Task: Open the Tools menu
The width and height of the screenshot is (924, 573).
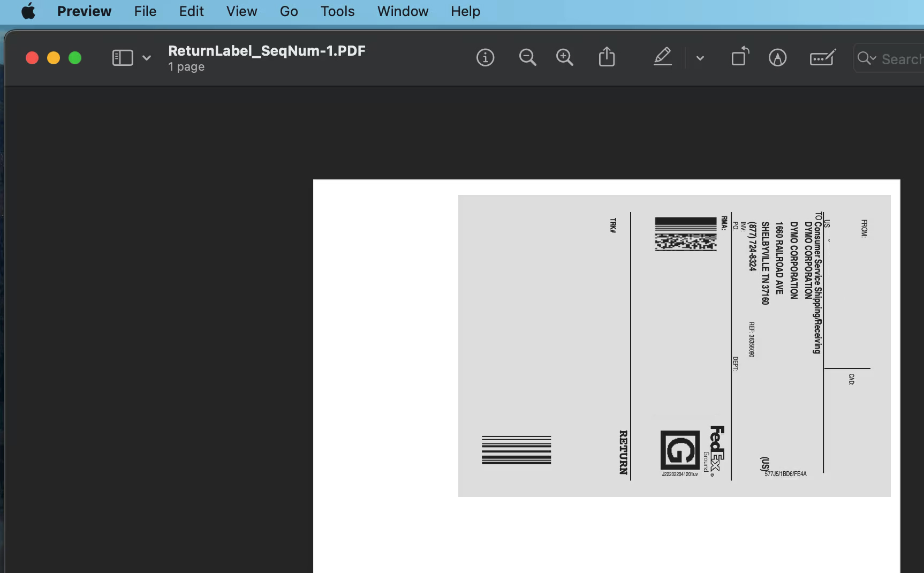Action: coord(337,11)
